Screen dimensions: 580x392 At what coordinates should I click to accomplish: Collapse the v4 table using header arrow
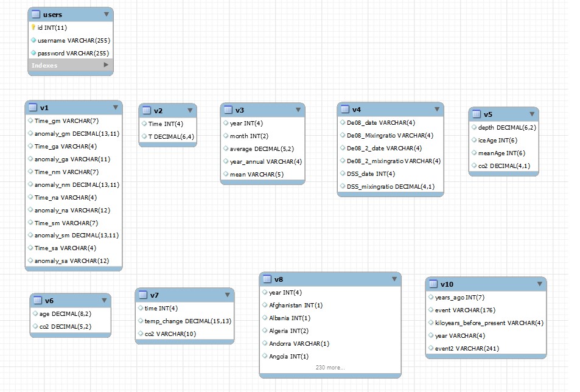(x=437, y=109)
